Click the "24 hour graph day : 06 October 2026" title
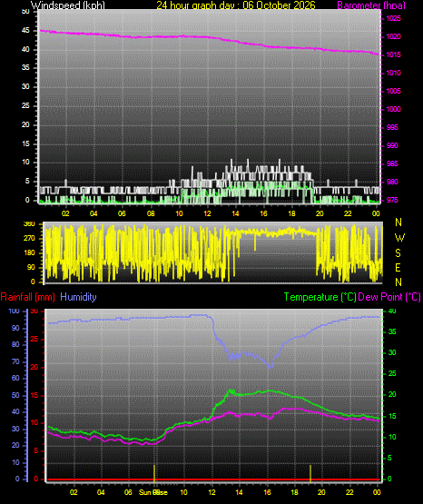The height and width of the screenshot is (504, 423). pyautogui.click(x=236, y=5)
